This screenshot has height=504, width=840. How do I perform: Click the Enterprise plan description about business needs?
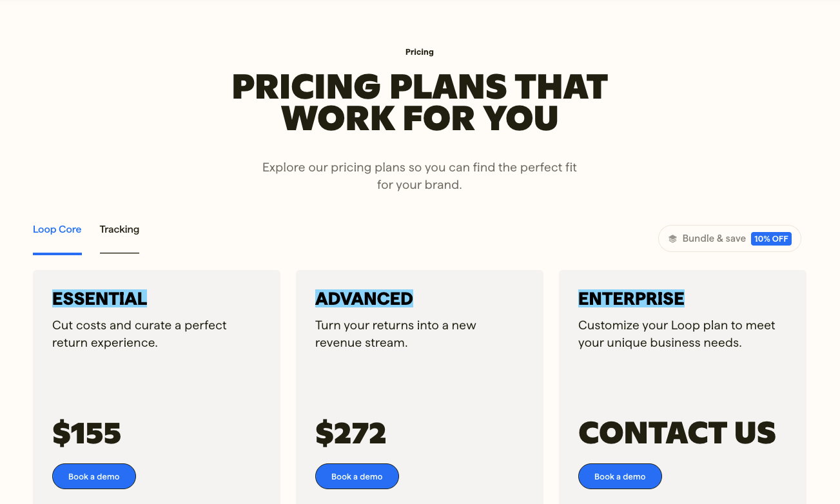pos(676,334)
